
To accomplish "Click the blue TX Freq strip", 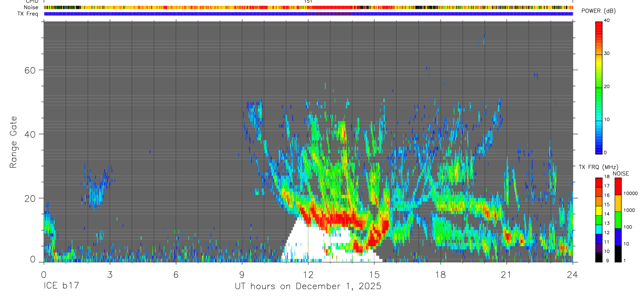I will click(x=308, y=14).
